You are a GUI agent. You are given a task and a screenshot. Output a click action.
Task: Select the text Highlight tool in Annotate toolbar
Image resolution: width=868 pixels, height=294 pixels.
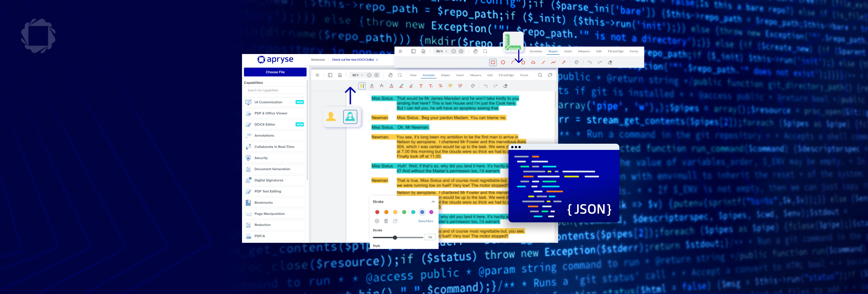362,86
